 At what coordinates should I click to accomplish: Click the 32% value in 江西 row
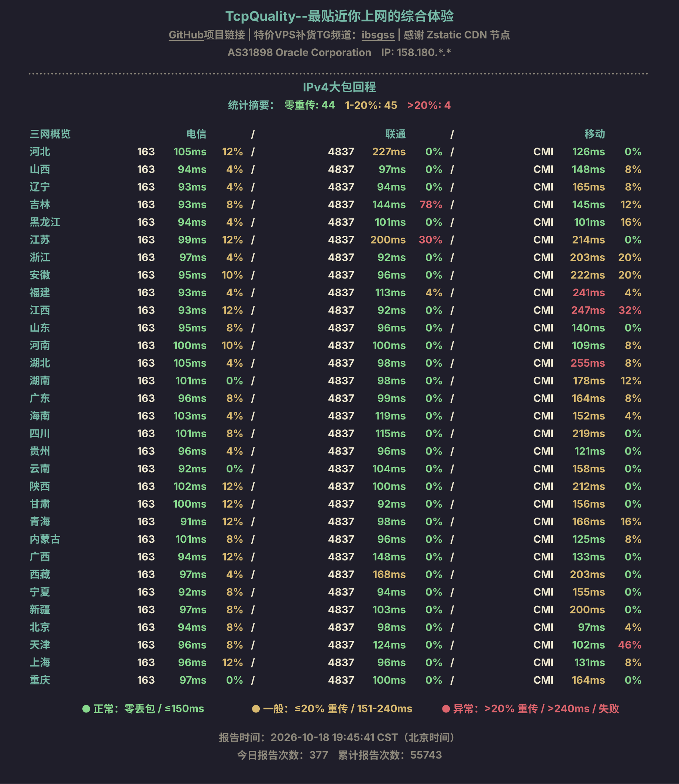(630, 310)
